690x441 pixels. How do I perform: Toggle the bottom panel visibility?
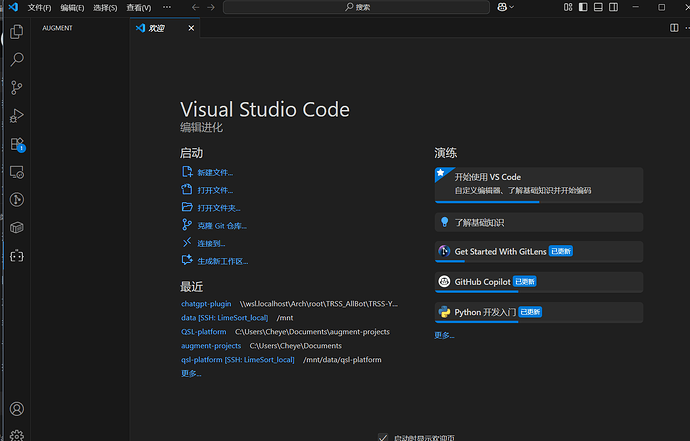598,7
